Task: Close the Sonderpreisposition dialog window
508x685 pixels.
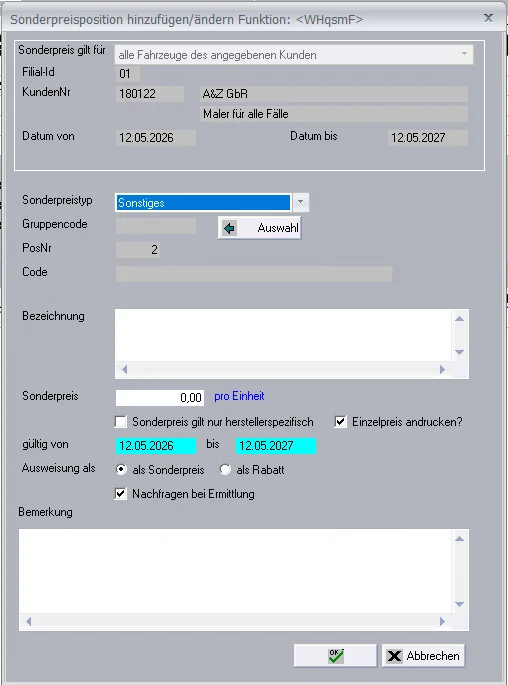Action: click(488, 18)
